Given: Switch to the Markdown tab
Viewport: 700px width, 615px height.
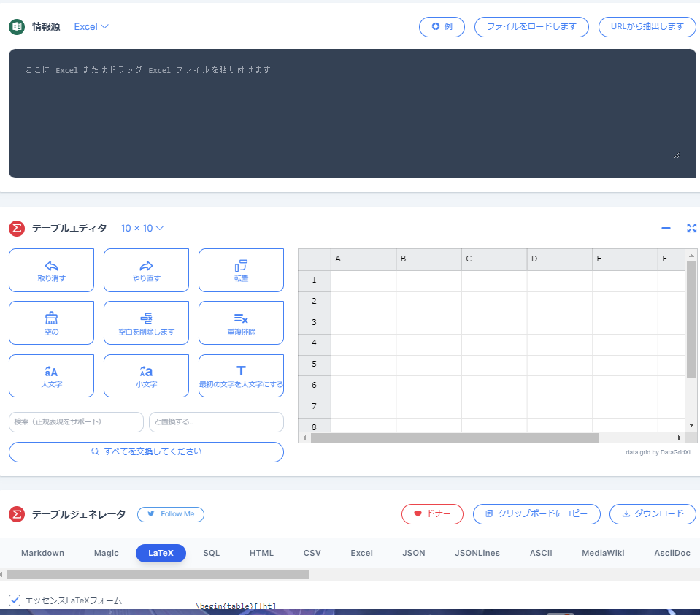Looking at the screenshot, I should 43,553.
